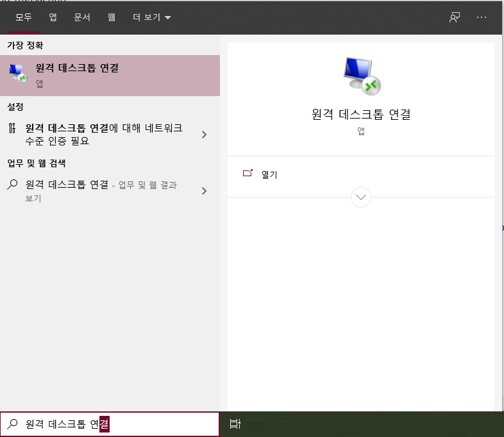Click the feedback person icon
This screenshot has height=437, width=504.
coord(455,17)
